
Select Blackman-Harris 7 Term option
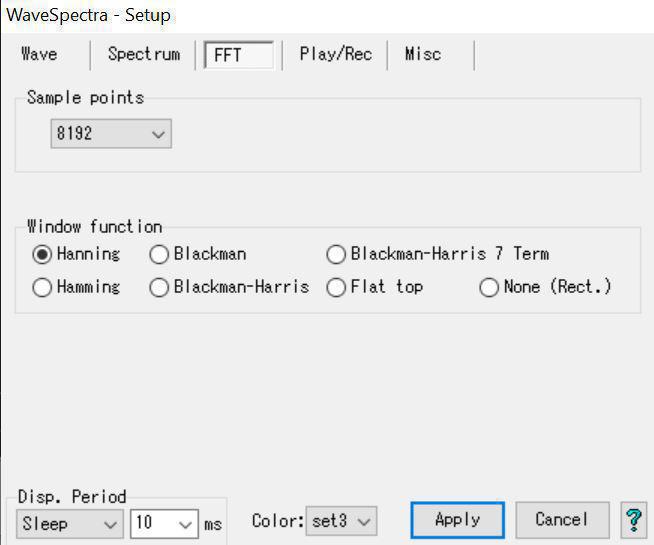(x=336, y=254)
